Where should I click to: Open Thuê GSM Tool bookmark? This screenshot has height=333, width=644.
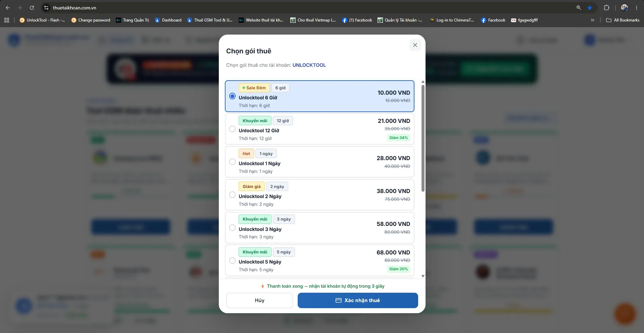tap(210, 20)
